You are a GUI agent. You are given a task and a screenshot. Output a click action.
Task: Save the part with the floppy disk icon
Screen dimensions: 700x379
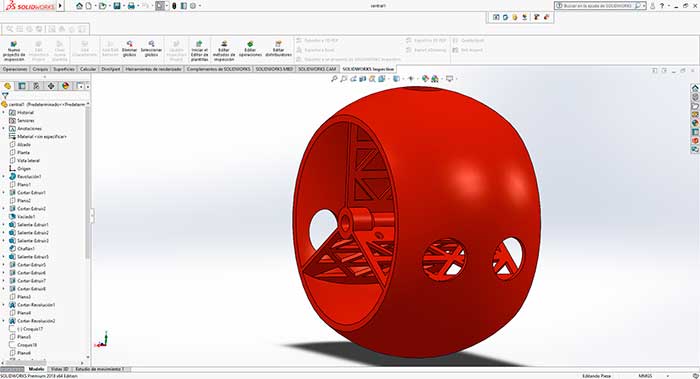pos(117,6)
